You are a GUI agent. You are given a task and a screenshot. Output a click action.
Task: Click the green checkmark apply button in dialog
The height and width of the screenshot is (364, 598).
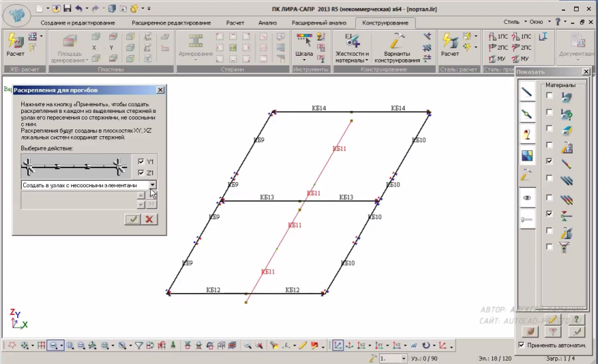click(x=133, y=219)
